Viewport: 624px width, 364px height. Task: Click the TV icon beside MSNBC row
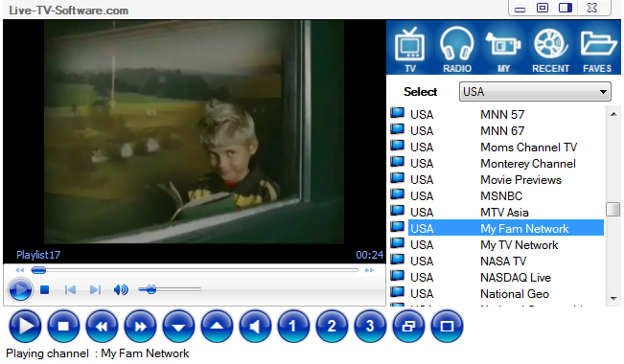tap(397, 194)
